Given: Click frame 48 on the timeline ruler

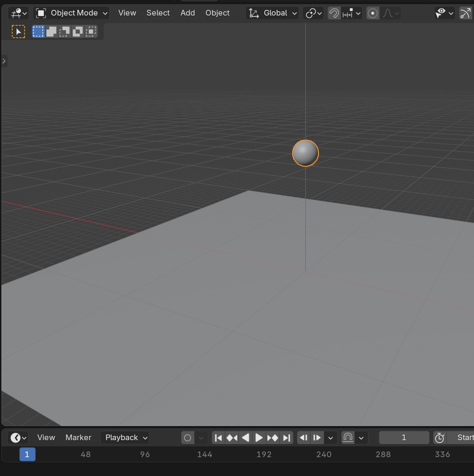Looking at the screenshot, I should tap(86, 454).
